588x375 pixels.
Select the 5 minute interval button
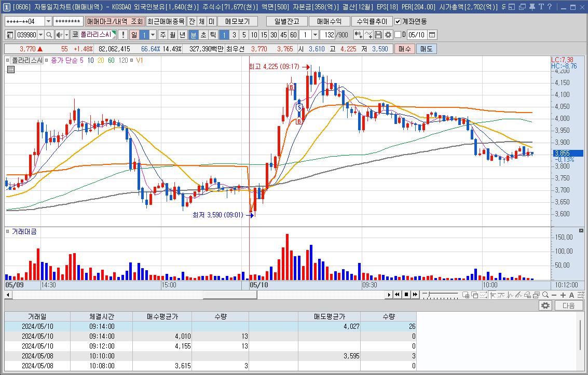tap(244, 35)
